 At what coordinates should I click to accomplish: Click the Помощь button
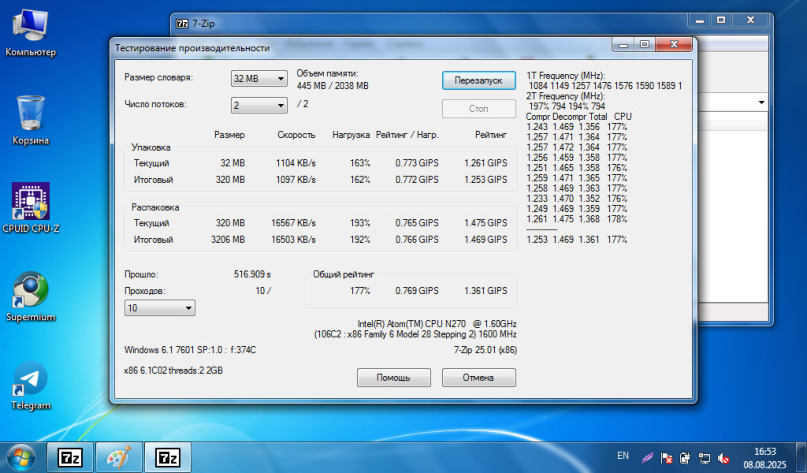(x=393, y=378)
